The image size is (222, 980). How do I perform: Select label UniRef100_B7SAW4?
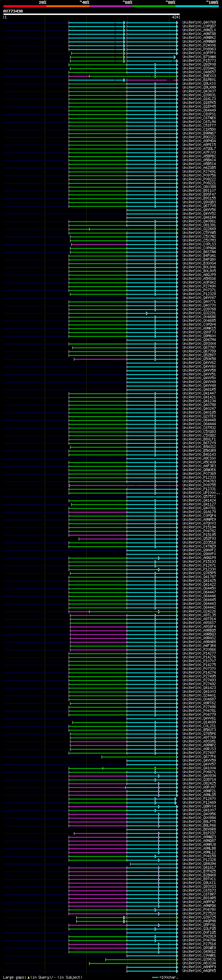(199, 57)
